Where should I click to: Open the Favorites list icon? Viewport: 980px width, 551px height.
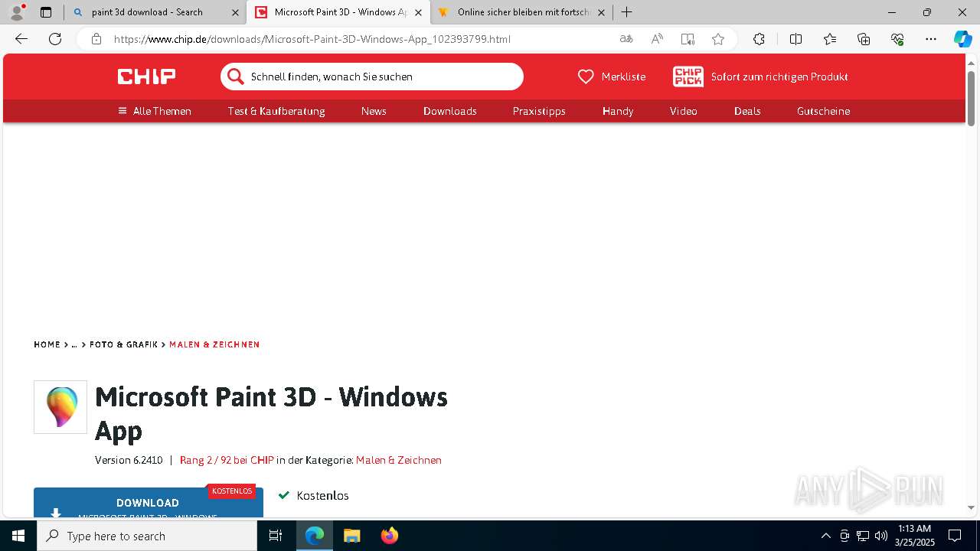tap(830, 39)
